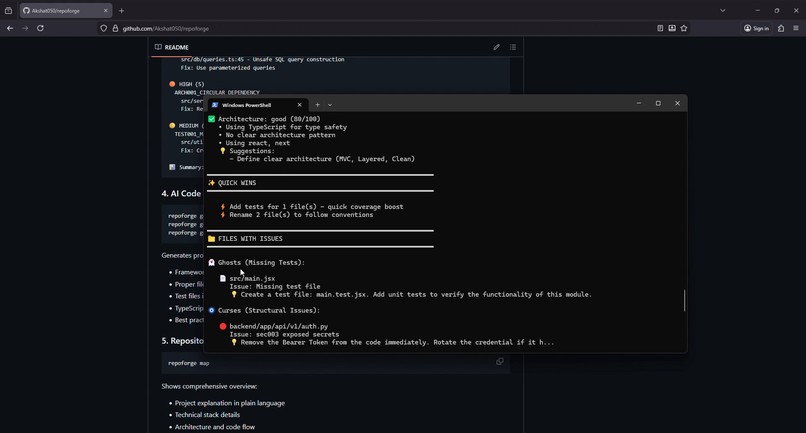Minimize the PowerShell window

click(x=639, y=103)
